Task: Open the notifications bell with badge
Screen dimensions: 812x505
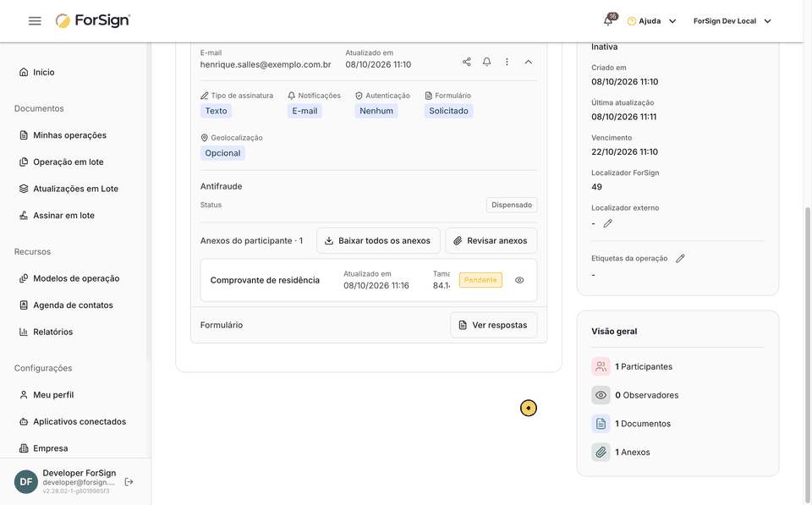Action: pyautogui.click(x=608, y=20)
